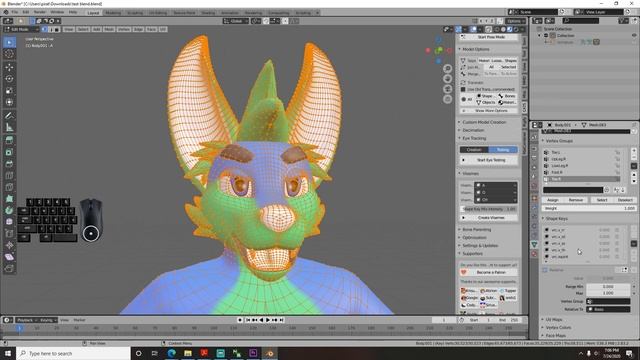Viewport: 640px width, 360px height.
Task: Pick the Bevel tool
Action: tap(9, 164)
